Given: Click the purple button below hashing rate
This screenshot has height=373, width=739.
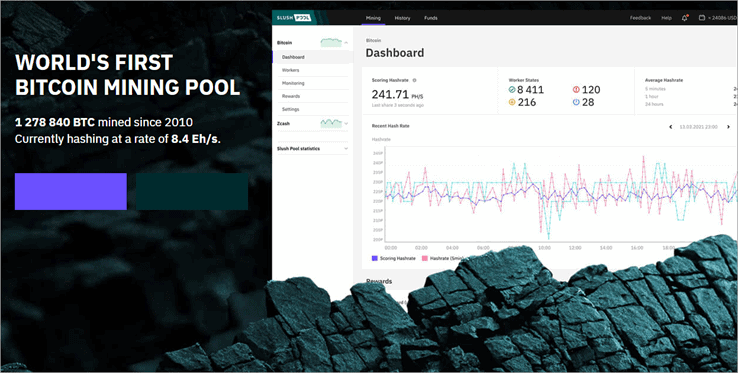Looking at the screenshot, I should pos(71,191).
